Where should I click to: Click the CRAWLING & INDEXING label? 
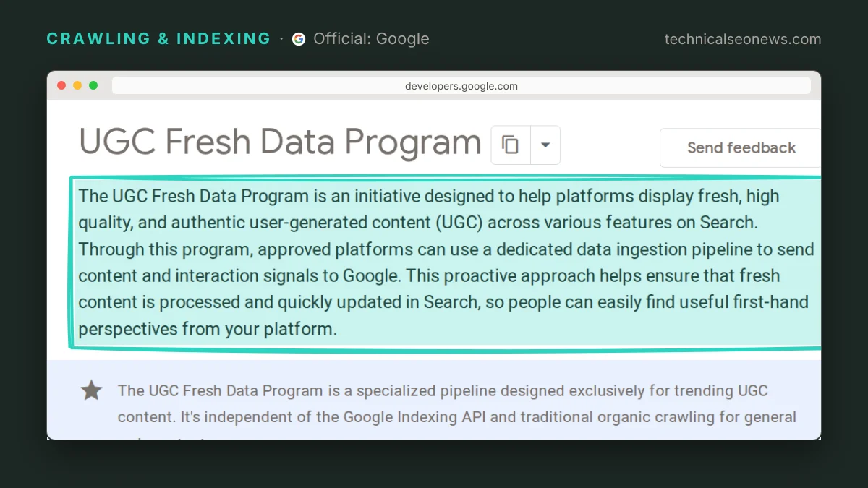click(158, 39)
